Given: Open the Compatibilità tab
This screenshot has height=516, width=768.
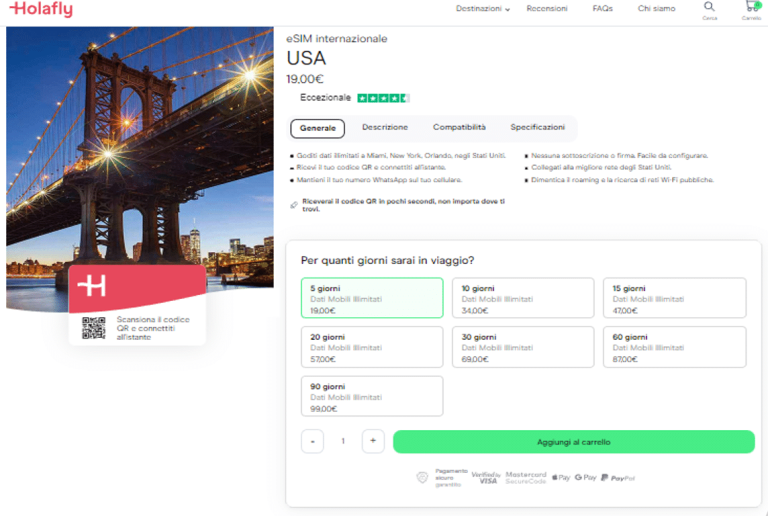Looking at the screenshot, I should coord(459,128).
